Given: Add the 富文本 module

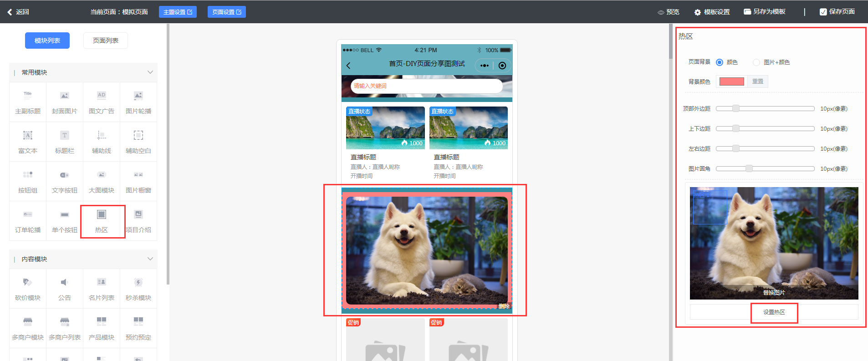Looking at the screenshot, I should point(28,142).
